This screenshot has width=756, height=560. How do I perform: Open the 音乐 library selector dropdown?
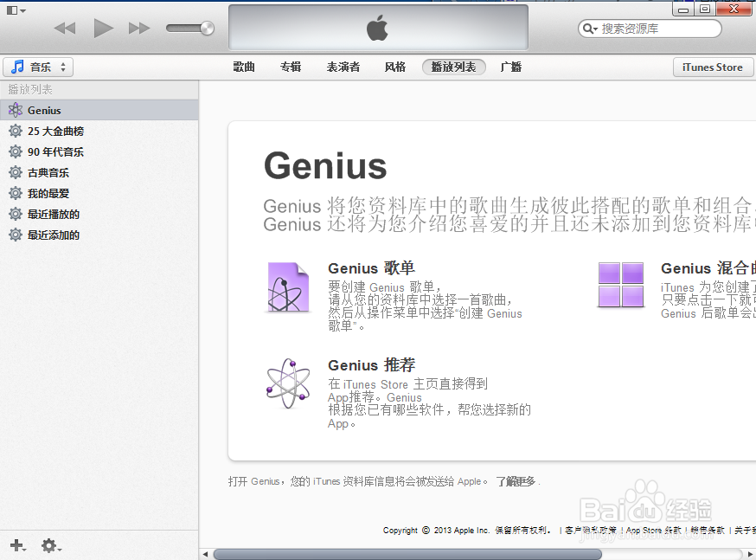38,67
